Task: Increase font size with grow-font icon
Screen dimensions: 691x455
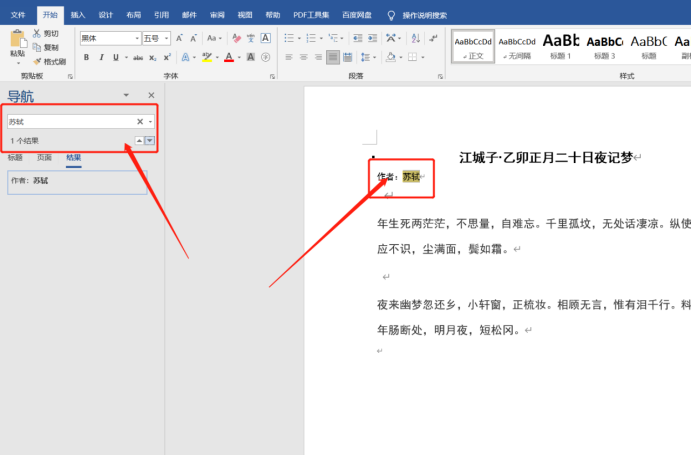Action: (x=179, y=38)
